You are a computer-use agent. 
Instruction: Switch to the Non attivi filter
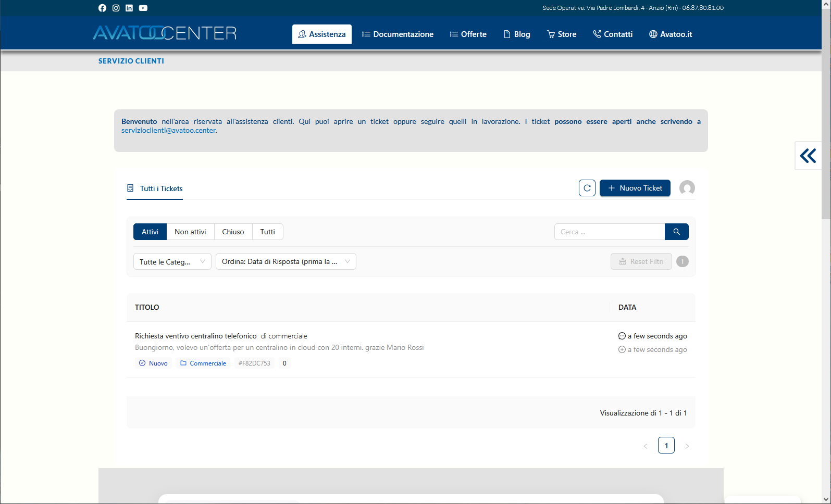[190, 232]
